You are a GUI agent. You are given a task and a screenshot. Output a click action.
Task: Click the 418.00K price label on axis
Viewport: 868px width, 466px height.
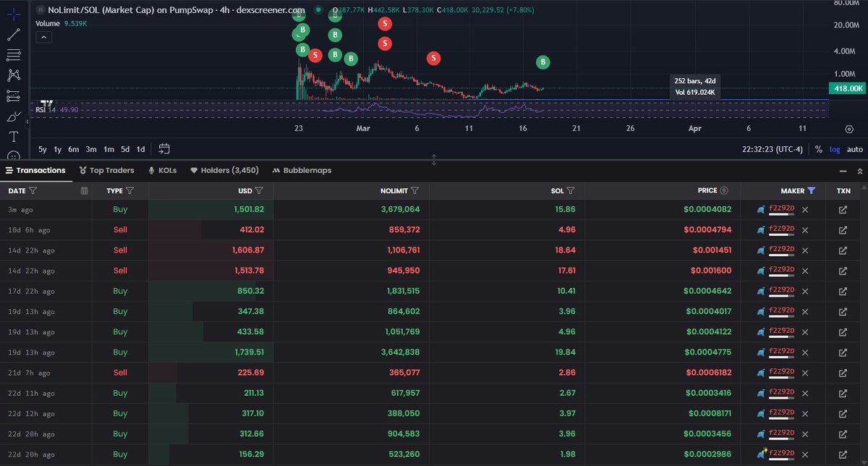pos(848,88)
